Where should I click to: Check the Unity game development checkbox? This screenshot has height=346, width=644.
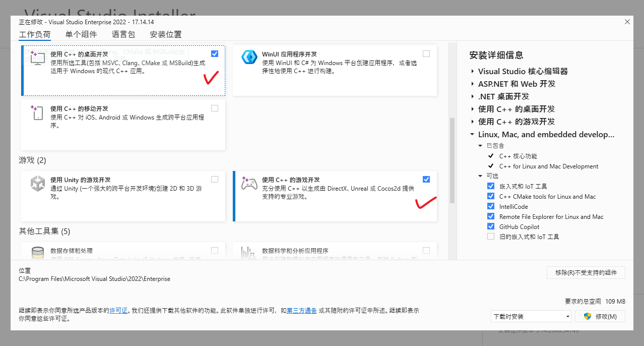point(215,179)
